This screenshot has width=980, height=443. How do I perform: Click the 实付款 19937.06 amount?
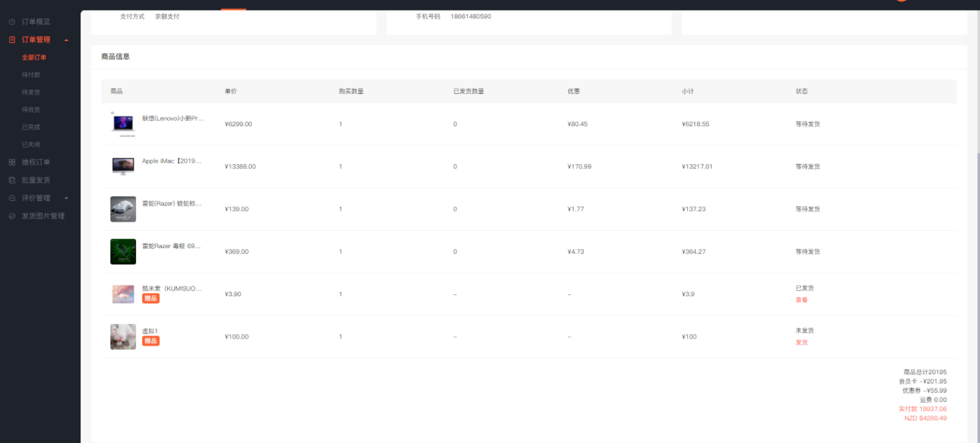point(923,409)
